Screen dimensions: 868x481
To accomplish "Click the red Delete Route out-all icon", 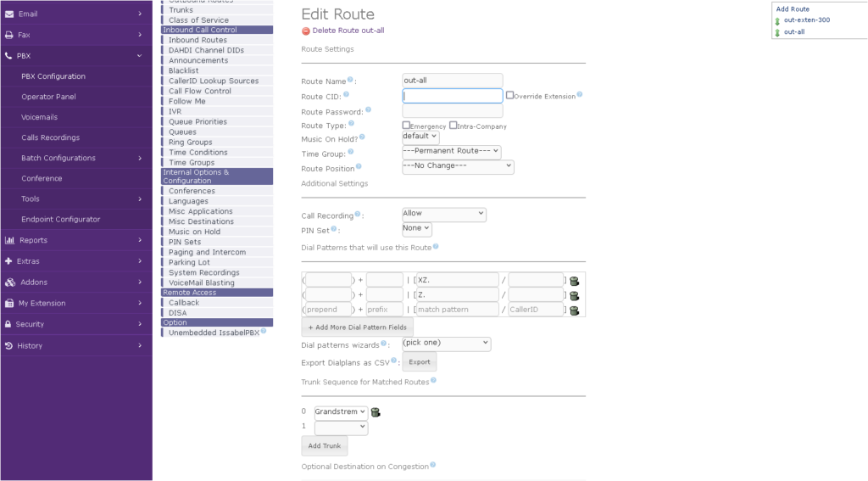I will pyautogui.click(x=306, y=31).
